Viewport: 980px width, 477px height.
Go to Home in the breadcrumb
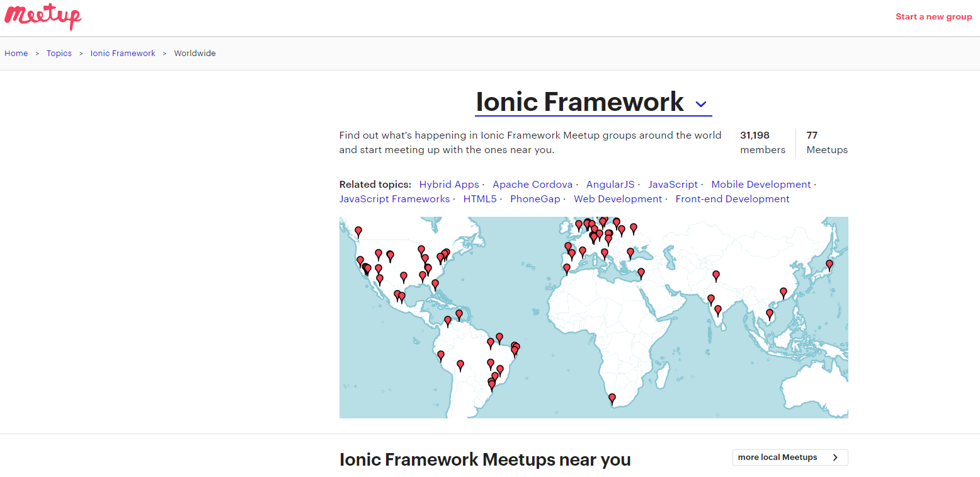pyautogui.click(x=16, y=54)
